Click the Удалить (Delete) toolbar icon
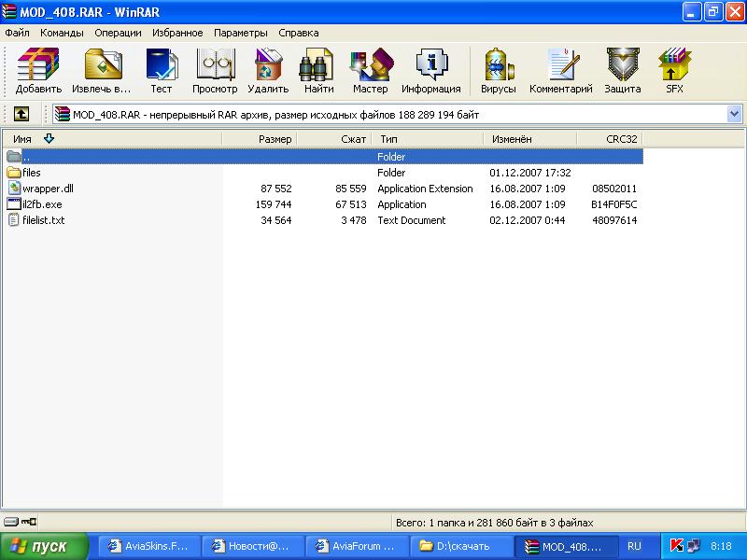 click(x=268, y=71)
